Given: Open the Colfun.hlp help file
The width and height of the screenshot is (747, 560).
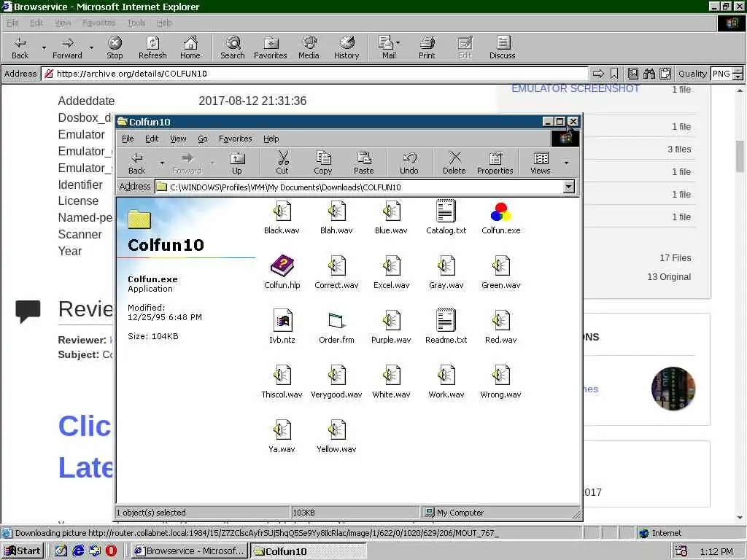Looking at the screenshot, I should [x=282, y=272].
